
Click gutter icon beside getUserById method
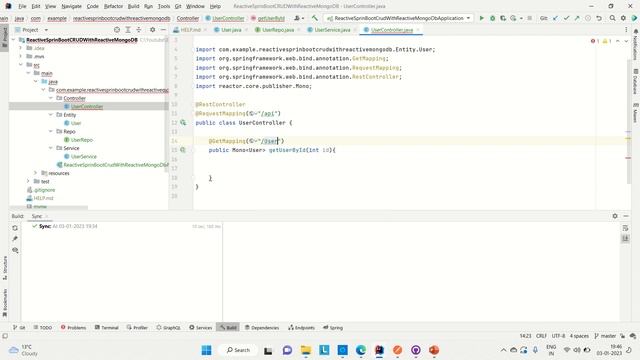[x=183, y=150]
